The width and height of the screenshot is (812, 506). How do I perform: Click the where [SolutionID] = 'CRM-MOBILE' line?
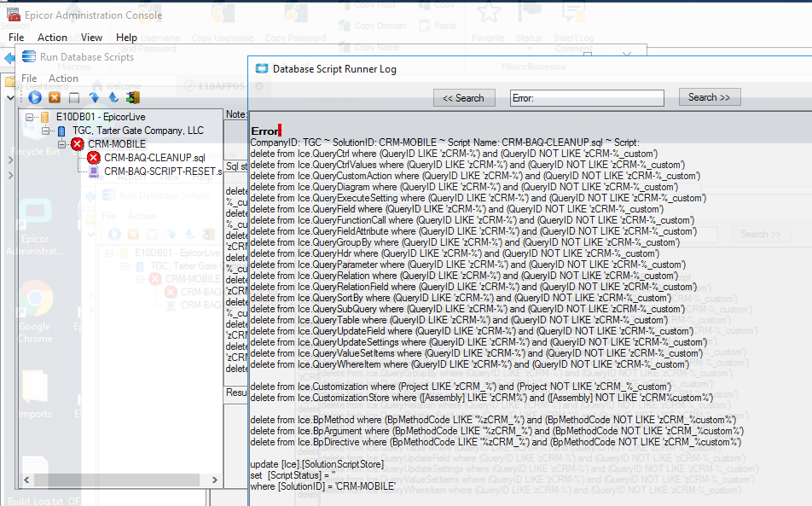coord(322,486)
